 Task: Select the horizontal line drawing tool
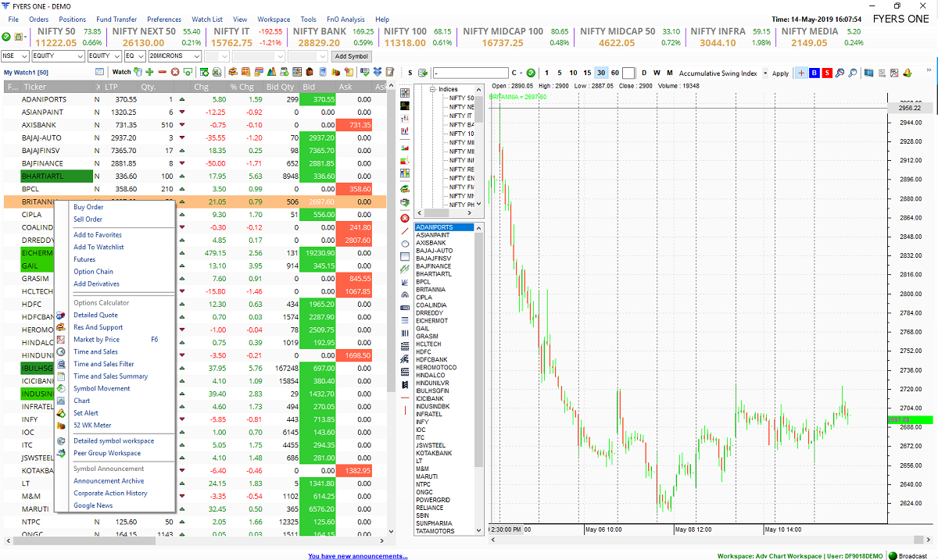click(405, 398)
